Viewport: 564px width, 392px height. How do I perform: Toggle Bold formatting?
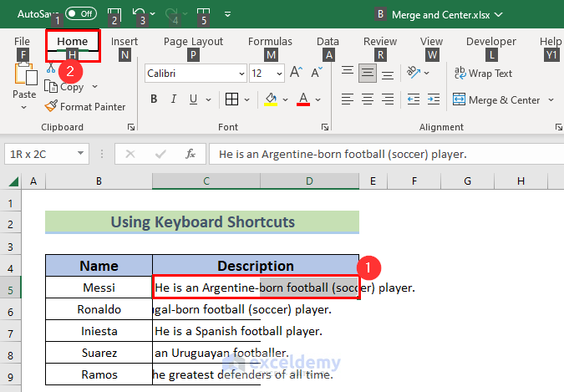(154, 99)
